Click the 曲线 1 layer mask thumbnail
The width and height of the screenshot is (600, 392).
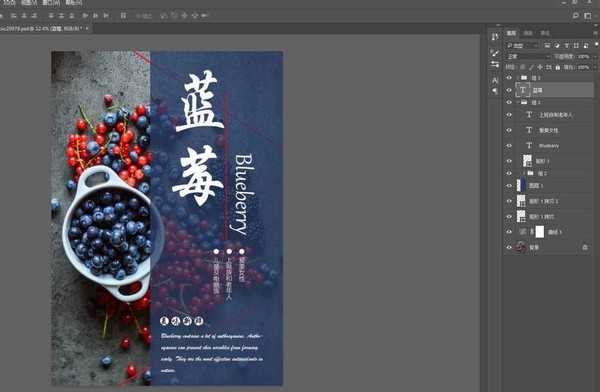pos(540,232)
